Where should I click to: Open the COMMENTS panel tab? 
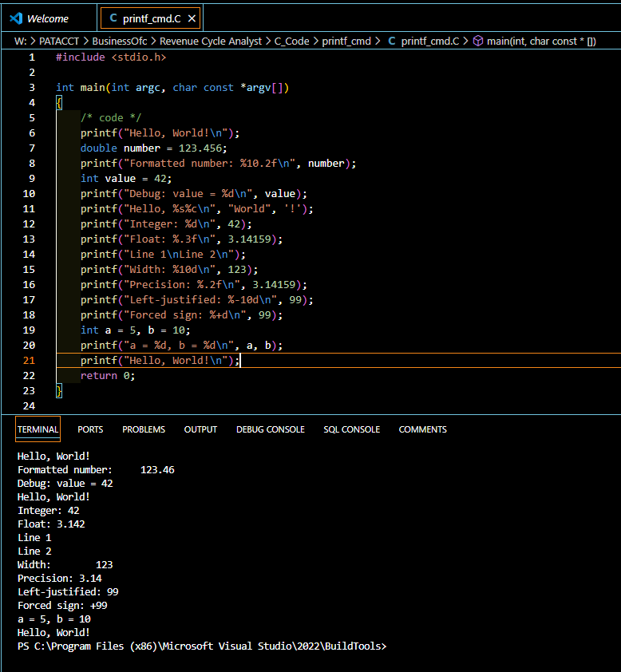click(x=422, y=429)
